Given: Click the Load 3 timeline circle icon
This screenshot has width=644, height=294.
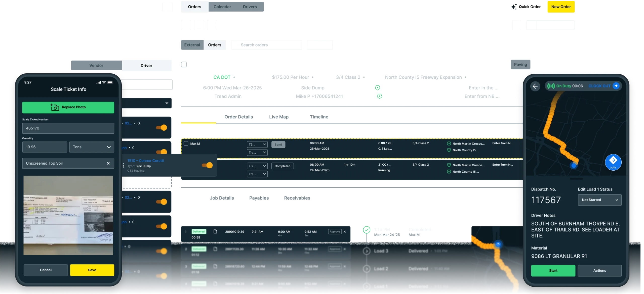Looking at the screenshot, I should tap(367, 251).
